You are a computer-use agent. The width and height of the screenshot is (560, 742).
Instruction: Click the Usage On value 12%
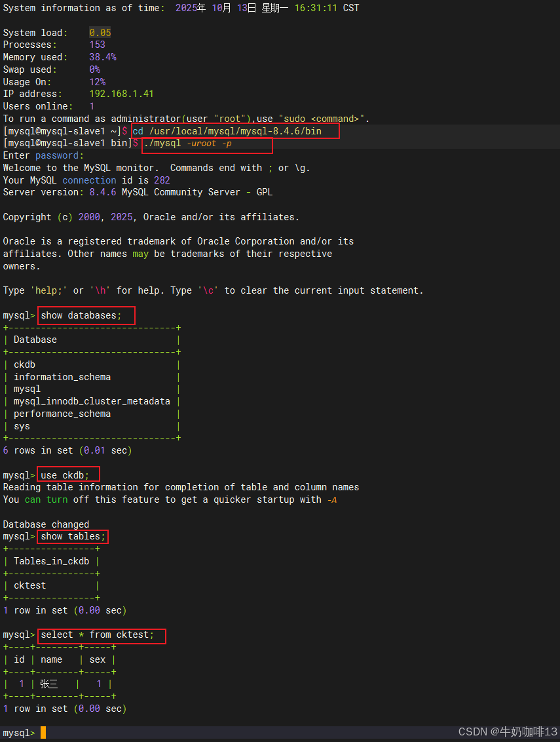click(97, 82)
